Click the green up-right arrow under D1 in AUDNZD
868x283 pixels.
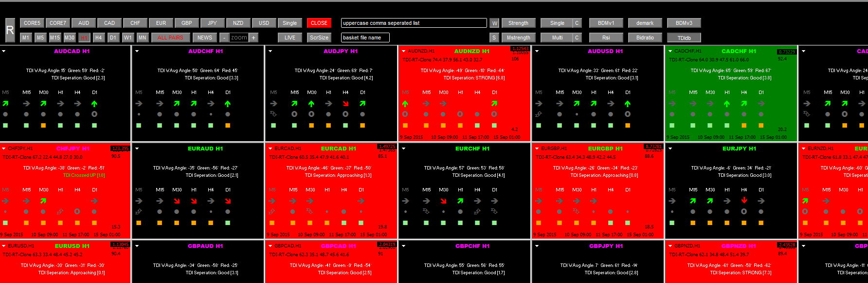coord(494,104)
